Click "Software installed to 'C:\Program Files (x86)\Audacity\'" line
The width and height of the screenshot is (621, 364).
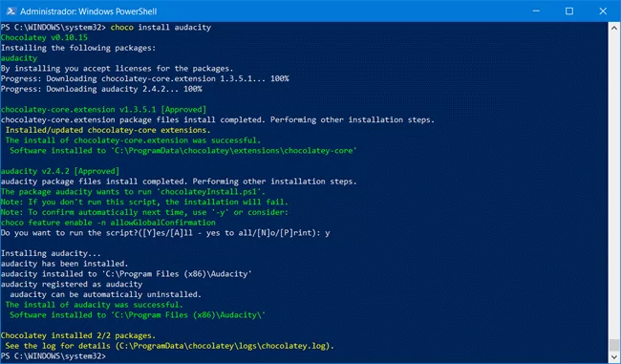[138, 315]
